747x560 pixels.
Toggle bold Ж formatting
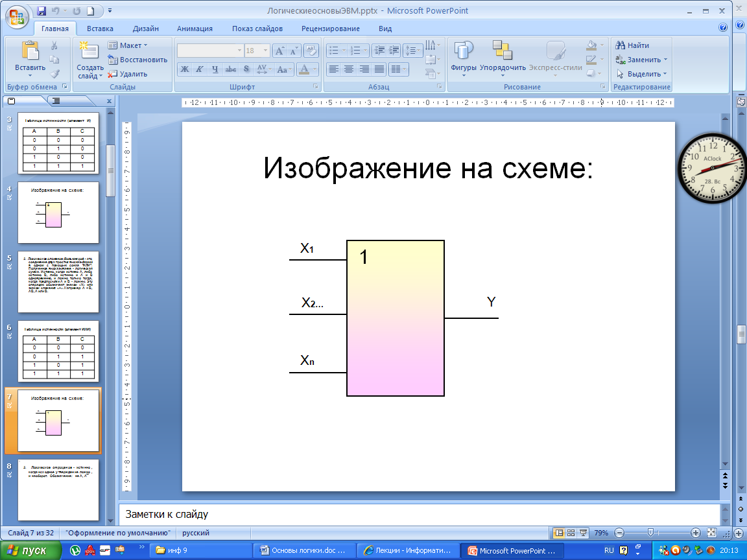185,69
